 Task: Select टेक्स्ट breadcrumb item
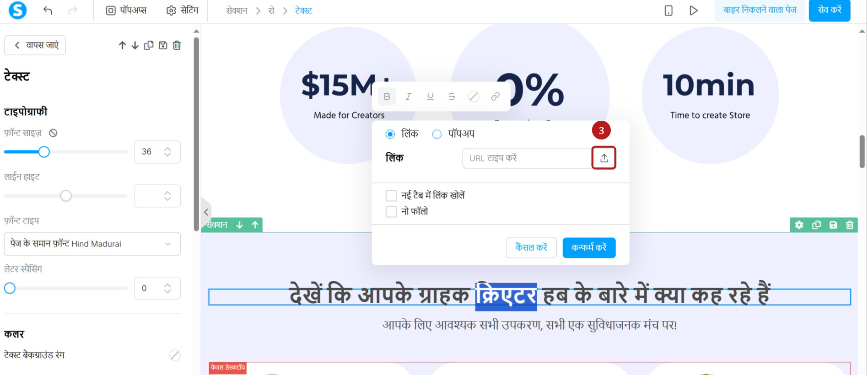[303, 11]
